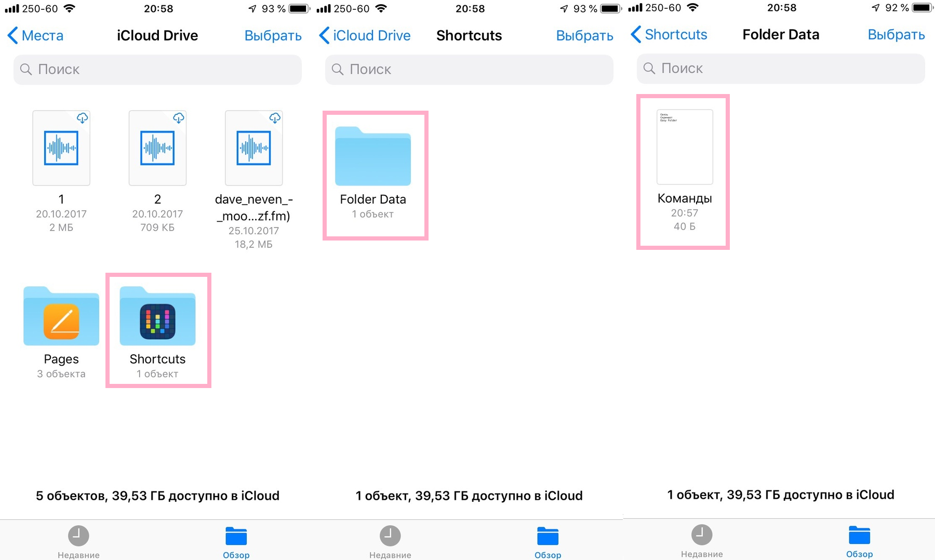Open the Folder Data folder
Viewport: 935px width, 560px height.
tap(373, 157)
